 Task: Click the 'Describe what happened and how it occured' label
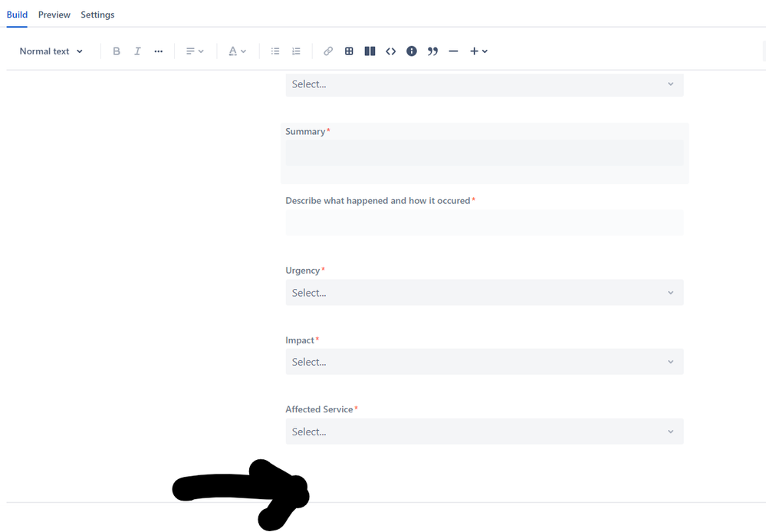coord(377,201)
